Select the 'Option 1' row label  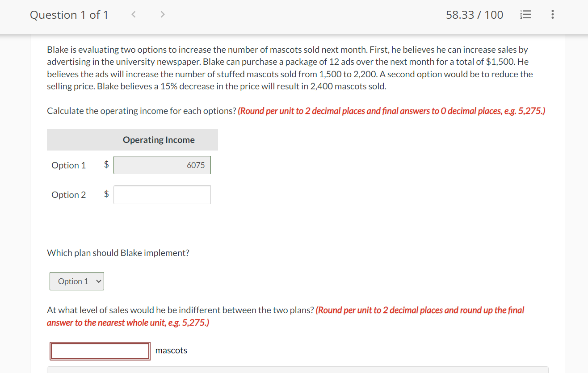(x=68, y=165)
